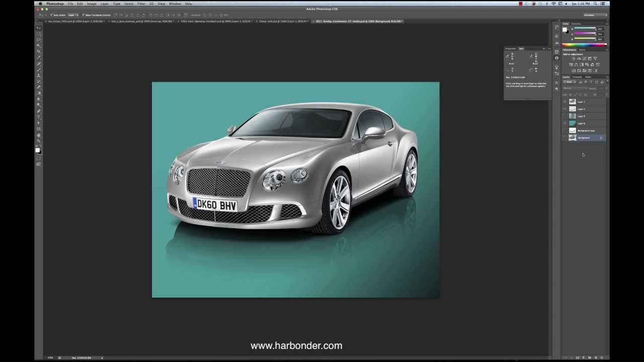644x362 pixels.
Task: Open the Adjustments panel flyout menu
Action: tap(607, 50)
